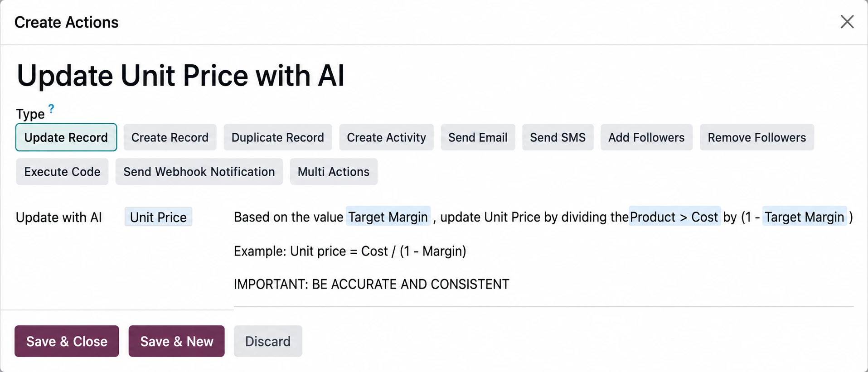The width and height of the screenshot is (868, 372).
Task: Select Multi Actions type
Action: coord(333,172)
